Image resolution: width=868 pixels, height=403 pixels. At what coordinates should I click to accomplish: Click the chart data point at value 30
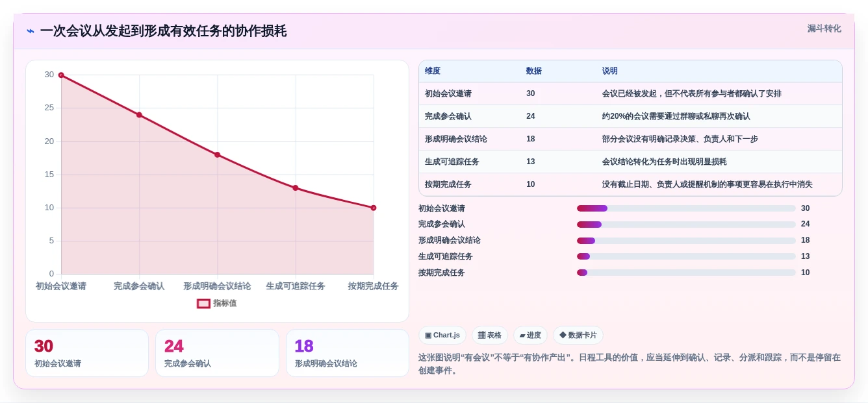pyautogui.click(x=61, y=75)
